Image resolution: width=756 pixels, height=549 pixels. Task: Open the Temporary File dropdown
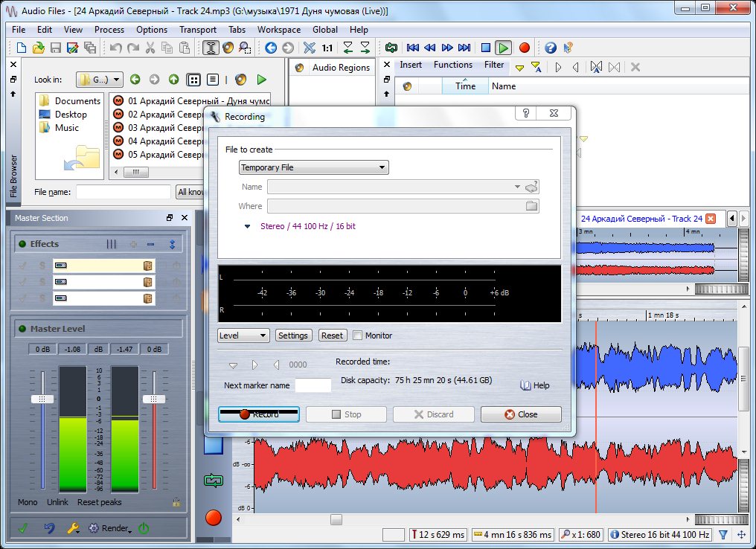click(313, 167)
